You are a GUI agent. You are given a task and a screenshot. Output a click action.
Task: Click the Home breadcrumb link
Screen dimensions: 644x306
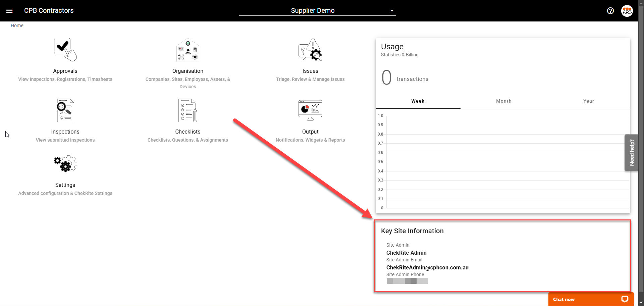[17, 25]
